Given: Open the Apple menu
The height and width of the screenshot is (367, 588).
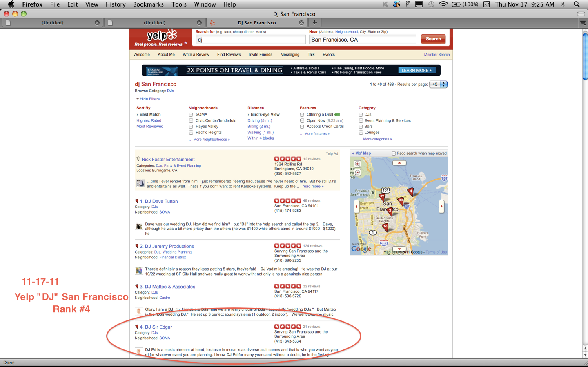Looking at the screenshot, I should [x=11, y=4].
